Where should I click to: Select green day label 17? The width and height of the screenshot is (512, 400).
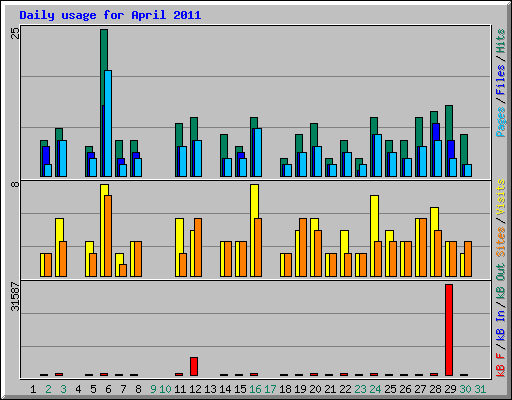[270, 389]
